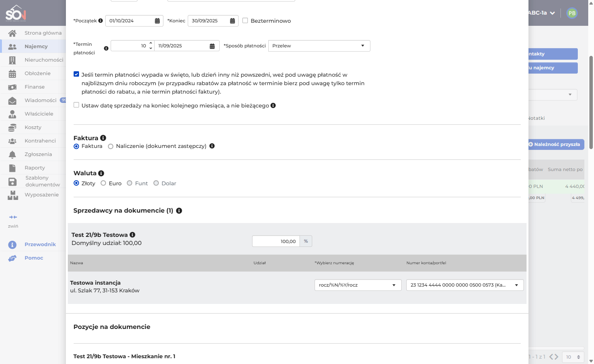Click the info icon after the sale date checkbox
The image size is (594, 364).
pyautogui.click(x=273, y=106)
